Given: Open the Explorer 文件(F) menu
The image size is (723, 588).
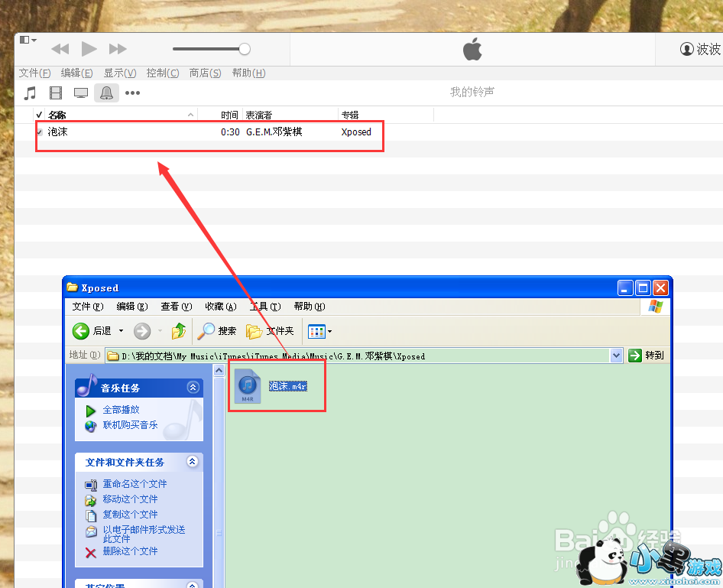Looking at the screenshot, I should click(x=88, y=307).
